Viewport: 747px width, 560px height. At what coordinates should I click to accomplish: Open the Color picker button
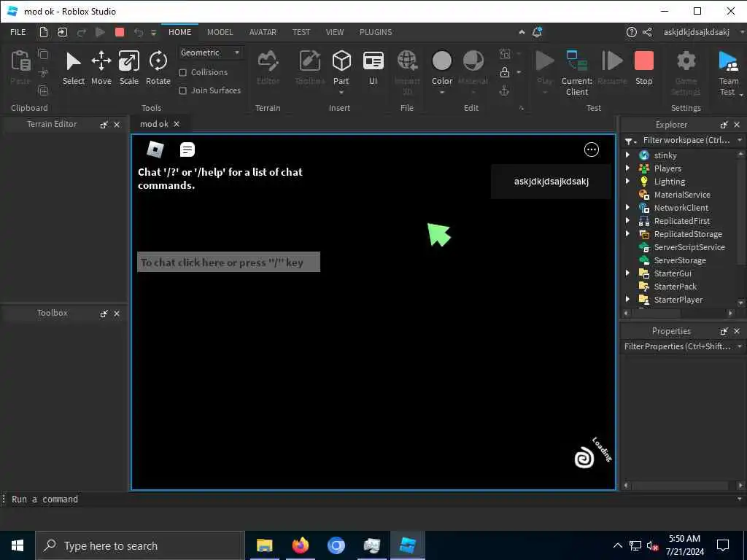[x=441, y=68]
